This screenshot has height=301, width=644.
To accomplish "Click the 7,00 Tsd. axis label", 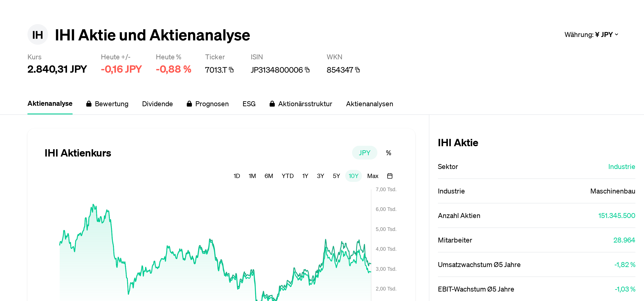I will [386, 190].
